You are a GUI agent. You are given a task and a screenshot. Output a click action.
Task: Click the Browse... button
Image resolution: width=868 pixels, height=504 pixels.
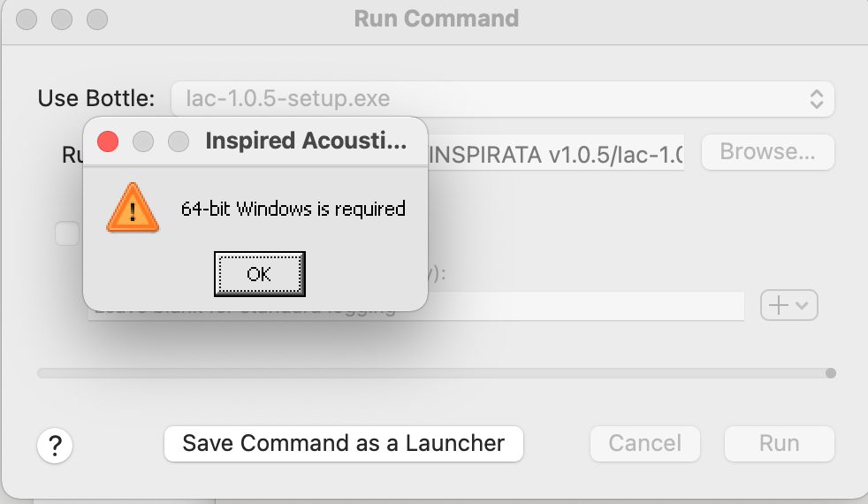767,152
